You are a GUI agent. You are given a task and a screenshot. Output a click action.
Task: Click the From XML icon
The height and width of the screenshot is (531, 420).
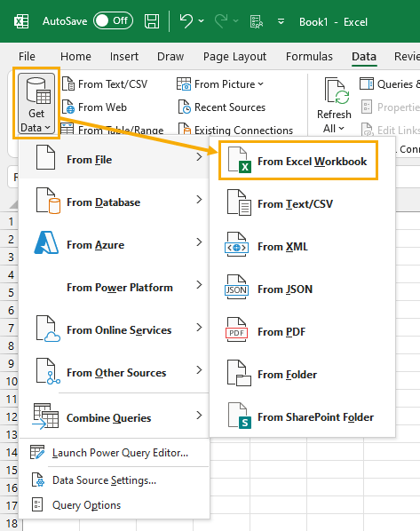(237, 245)
